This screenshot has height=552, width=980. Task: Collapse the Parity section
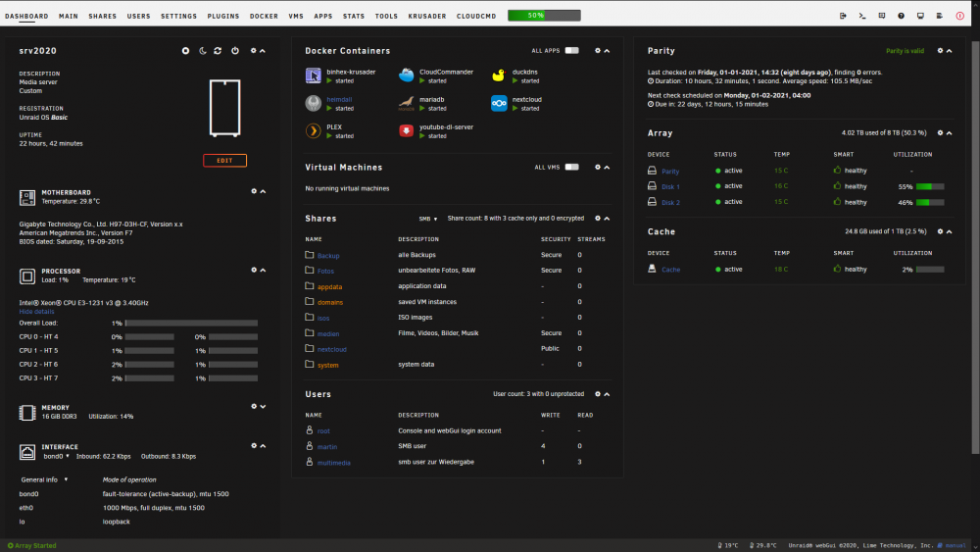950,51
